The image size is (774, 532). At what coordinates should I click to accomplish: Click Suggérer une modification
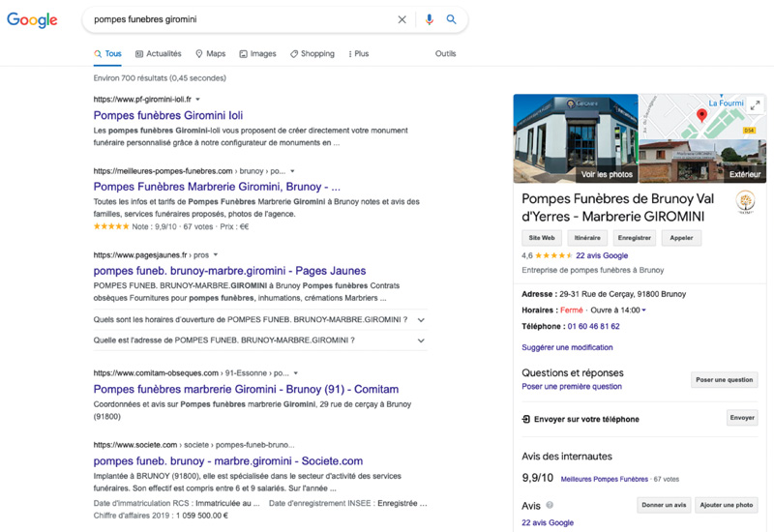coord(567,347)
